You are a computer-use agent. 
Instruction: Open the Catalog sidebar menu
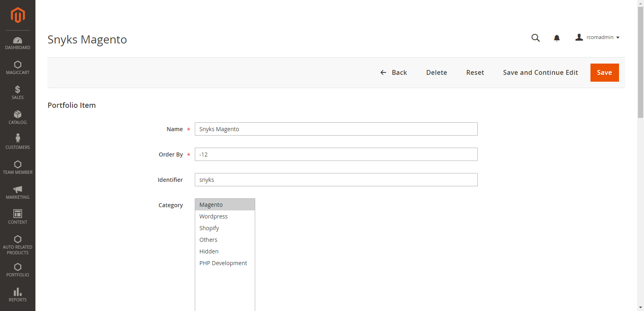click(x=18, y=118)
